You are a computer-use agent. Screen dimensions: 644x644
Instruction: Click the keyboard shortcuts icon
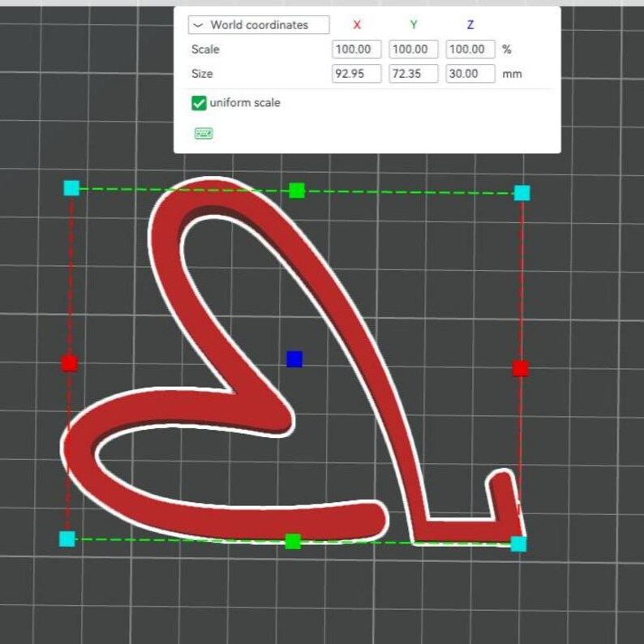coord(204,134)
